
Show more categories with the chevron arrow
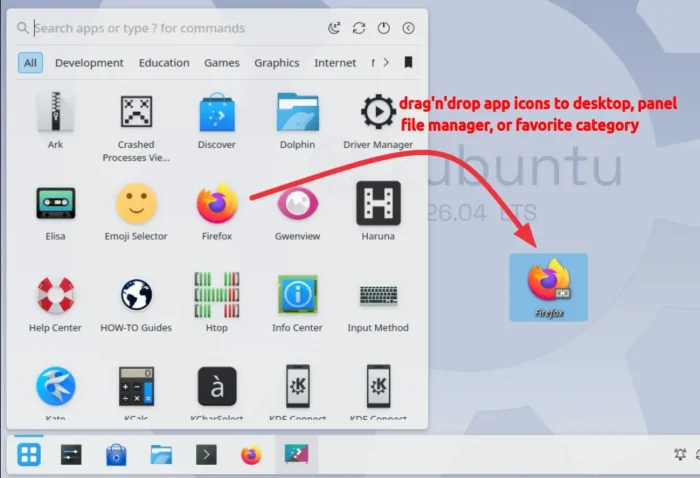[386, 62]
